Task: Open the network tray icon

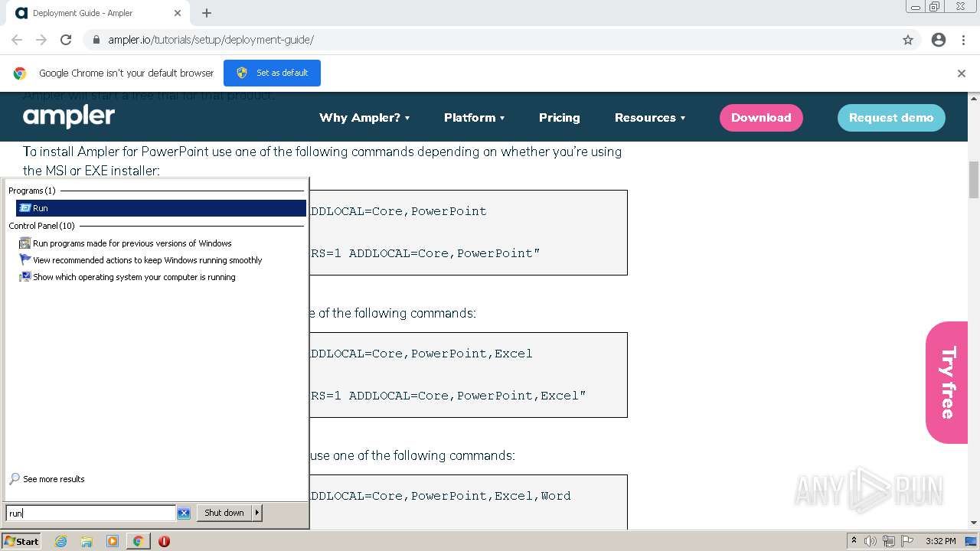Action: tap(889, 541)
